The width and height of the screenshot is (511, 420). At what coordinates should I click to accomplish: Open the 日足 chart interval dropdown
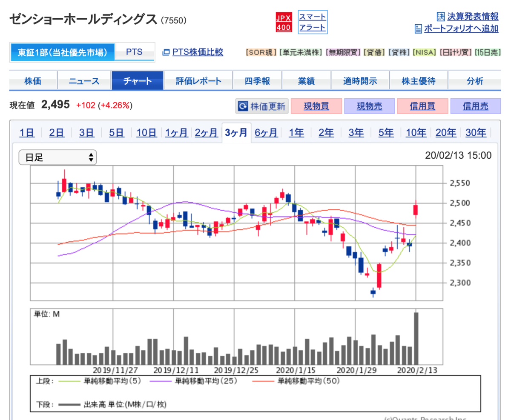tap(57, 157)
